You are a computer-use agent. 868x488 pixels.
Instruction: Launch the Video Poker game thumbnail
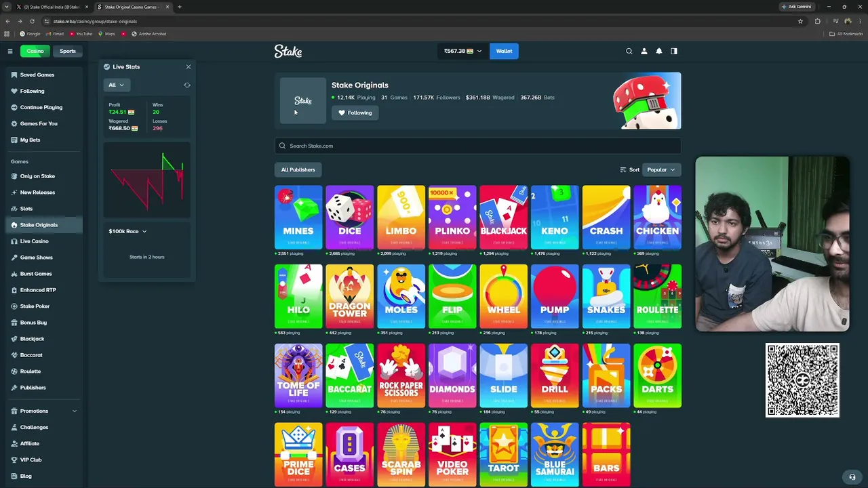[x=452, y=455]
